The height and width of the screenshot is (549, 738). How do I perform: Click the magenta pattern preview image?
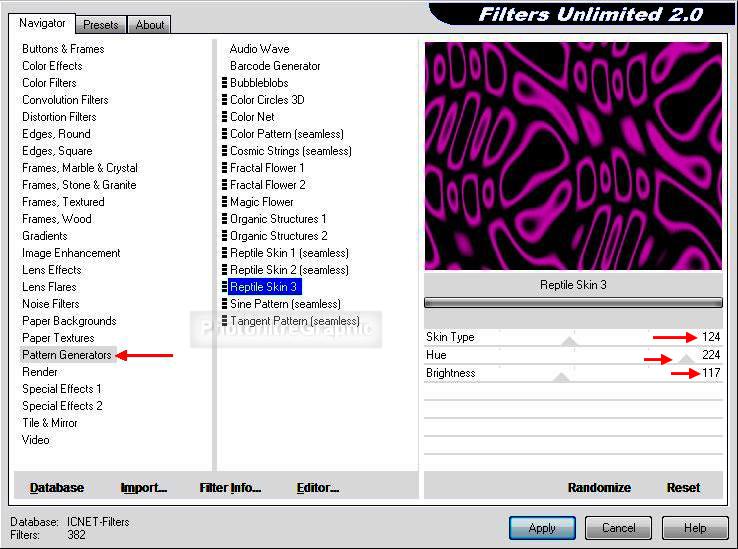[x=573, y=155]
